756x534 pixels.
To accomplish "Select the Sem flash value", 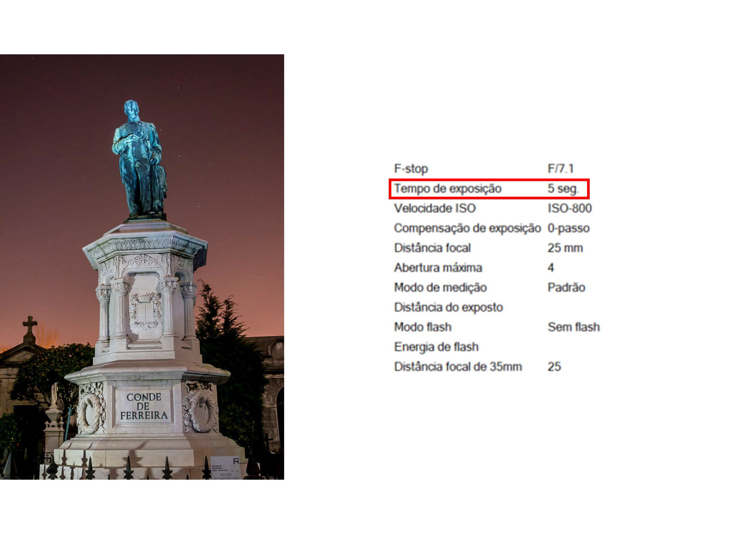I will [573, 327].
